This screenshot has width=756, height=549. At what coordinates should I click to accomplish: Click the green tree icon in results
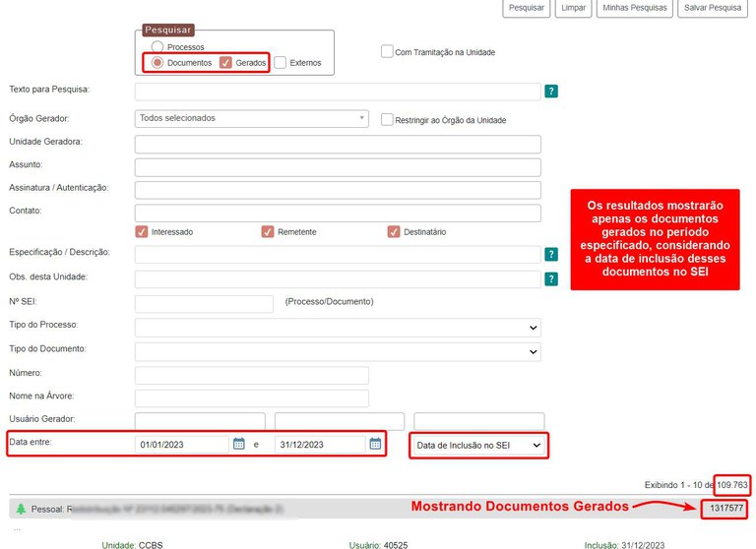pos(21,509)
